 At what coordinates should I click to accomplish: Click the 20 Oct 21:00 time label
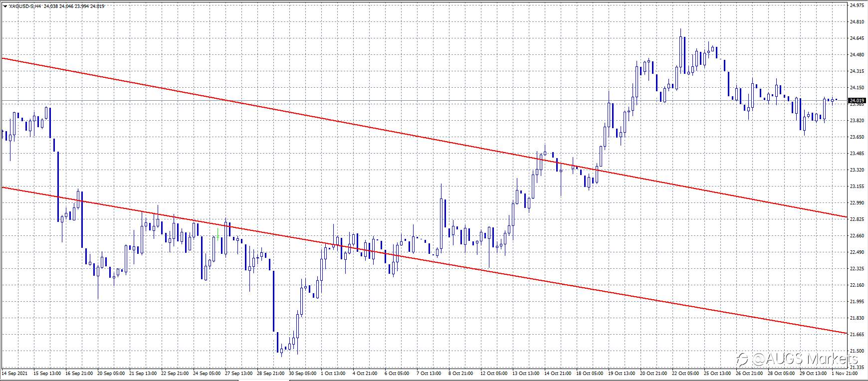point(654,373)
